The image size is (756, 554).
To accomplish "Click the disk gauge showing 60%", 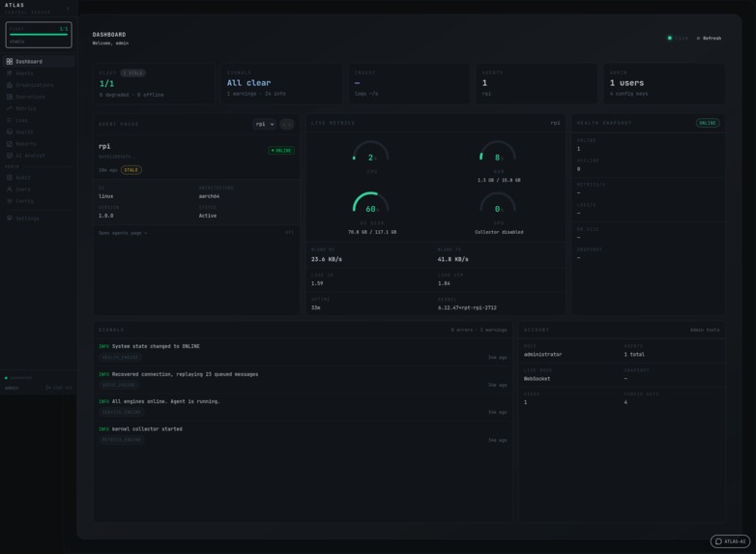I will tap(371, 204).
